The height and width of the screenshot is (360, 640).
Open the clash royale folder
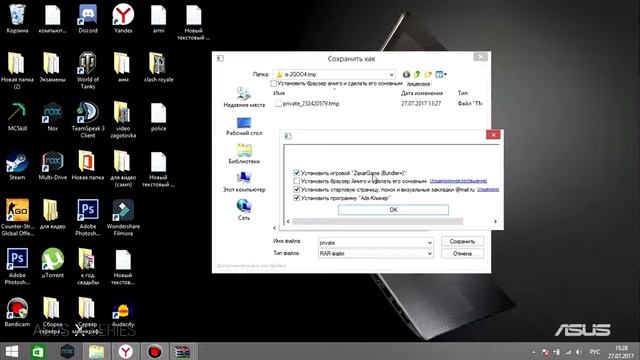158,68
